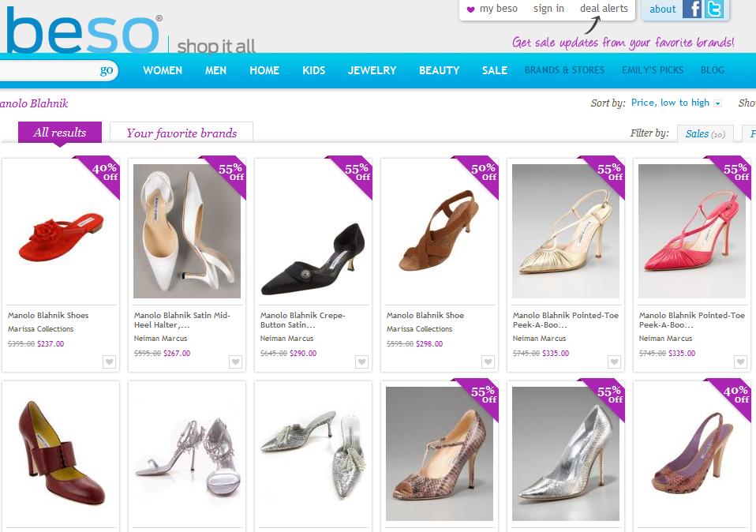The height and width of the screenshot is (532, 756).
Task: Open my beso link
Action: (x=499, y=9)
